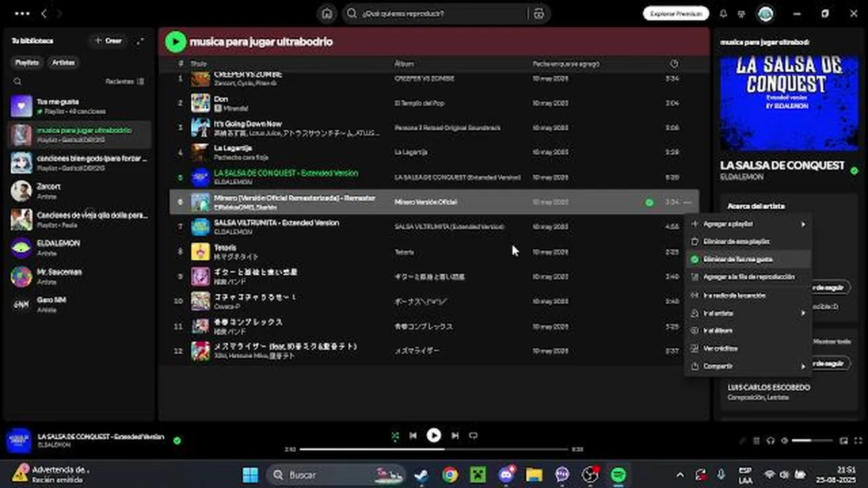Open Mr. Saxoman artist in library

coord(80,277)
